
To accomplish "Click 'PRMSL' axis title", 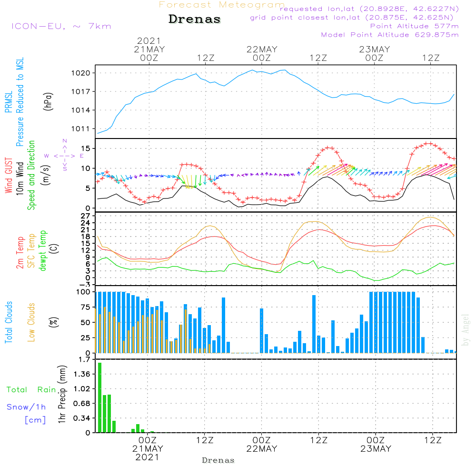I will click(x=9, y=102).
